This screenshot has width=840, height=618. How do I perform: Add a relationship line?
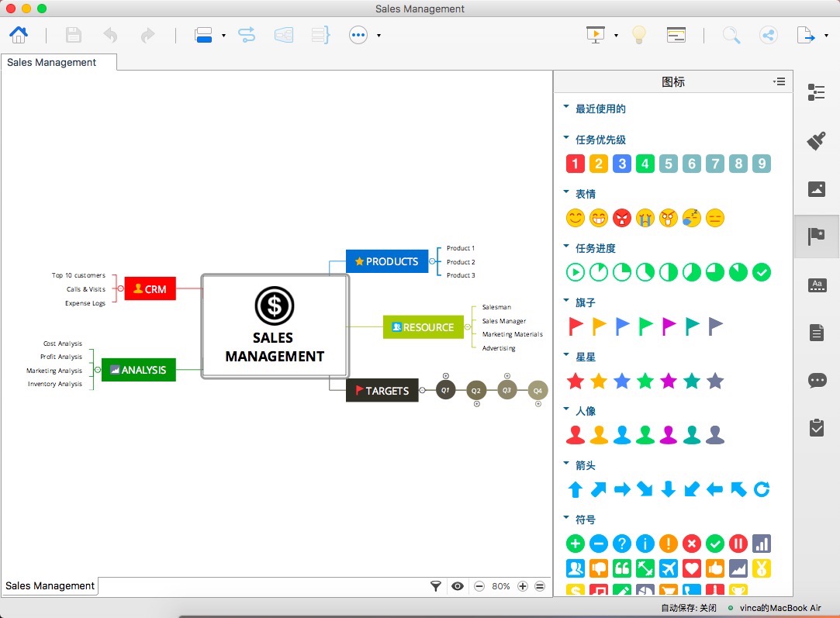[247, 36]
